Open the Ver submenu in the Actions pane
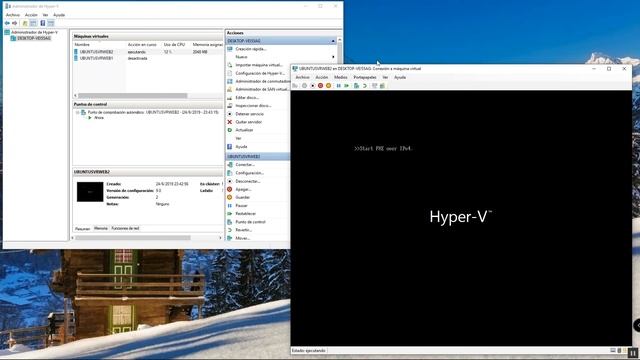This screenshot has width=640, height=360. click(238, 138)
